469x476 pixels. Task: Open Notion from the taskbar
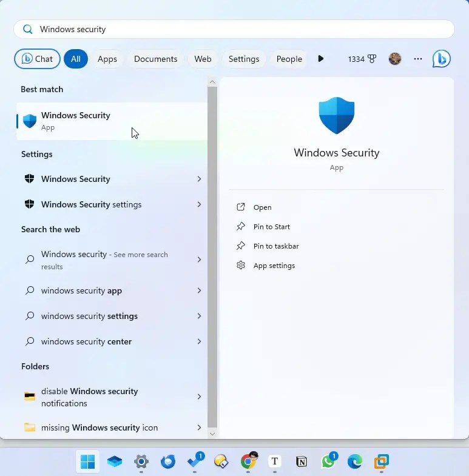(302, 461)
